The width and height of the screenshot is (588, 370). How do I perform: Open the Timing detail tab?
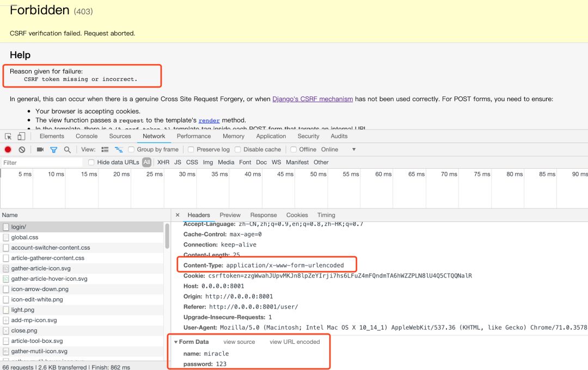[x=326, y=215]
